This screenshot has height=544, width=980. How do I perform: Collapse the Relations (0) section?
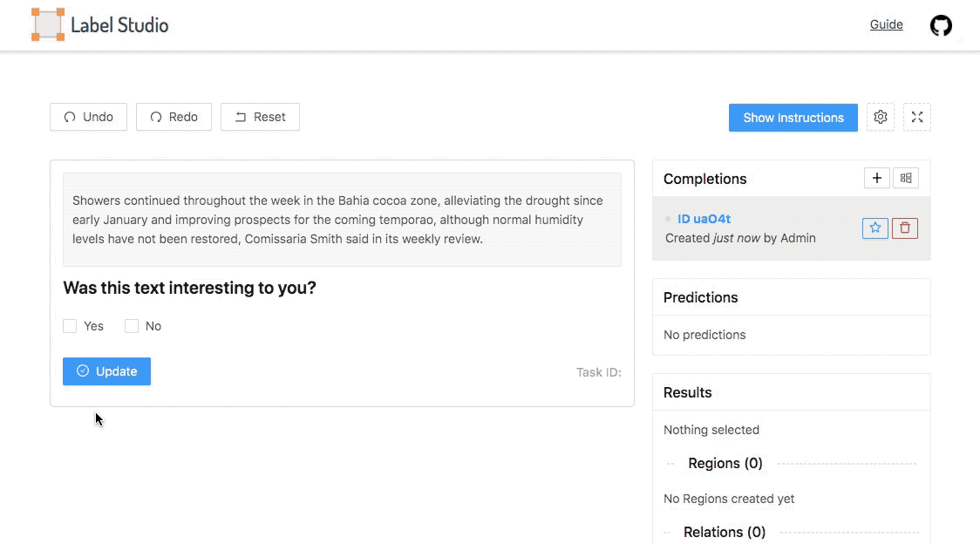[x=724, y=532]
